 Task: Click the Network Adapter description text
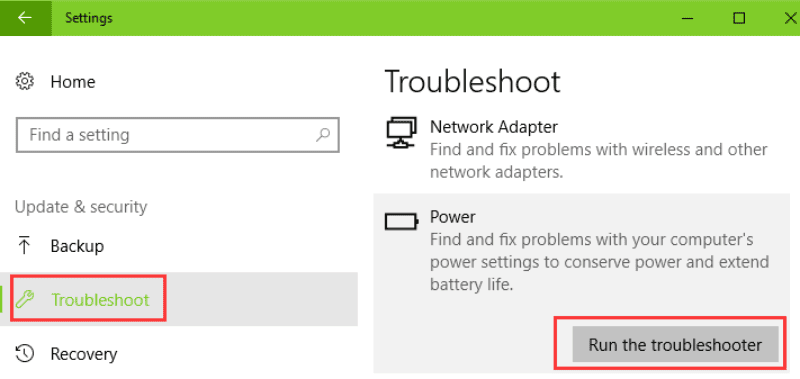[x=598, y=161]
